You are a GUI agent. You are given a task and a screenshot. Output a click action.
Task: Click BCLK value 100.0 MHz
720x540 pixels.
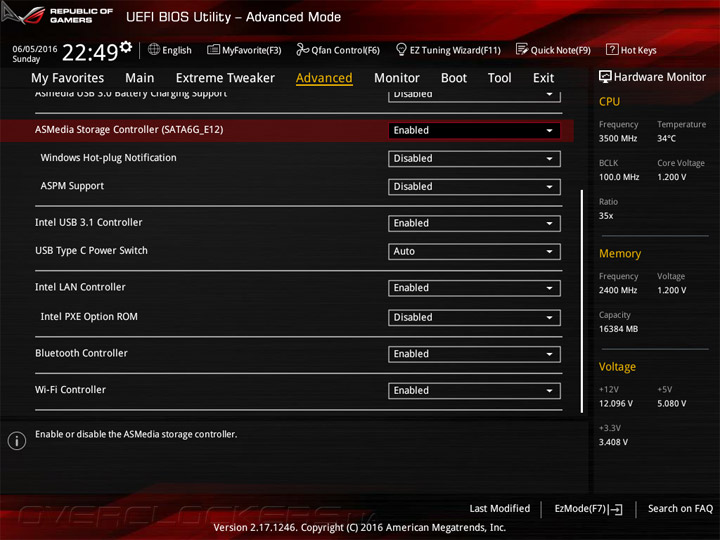(619, 177)
